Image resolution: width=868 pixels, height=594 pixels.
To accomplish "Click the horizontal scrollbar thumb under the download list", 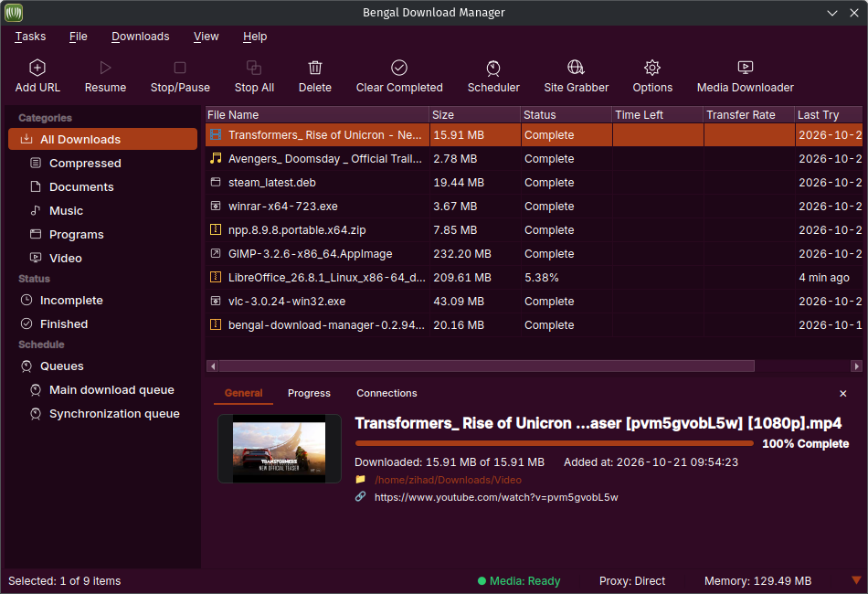I will coord(487,366).
